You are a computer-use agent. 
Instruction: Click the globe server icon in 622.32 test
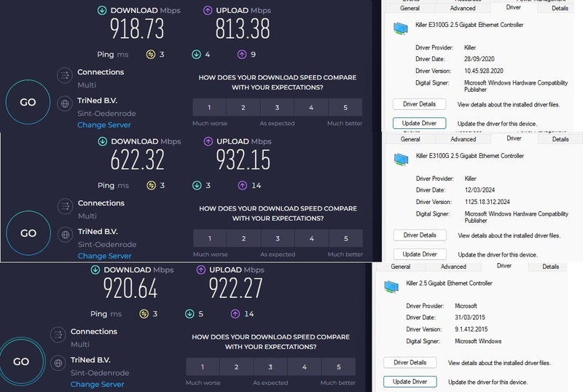point(65,235)
